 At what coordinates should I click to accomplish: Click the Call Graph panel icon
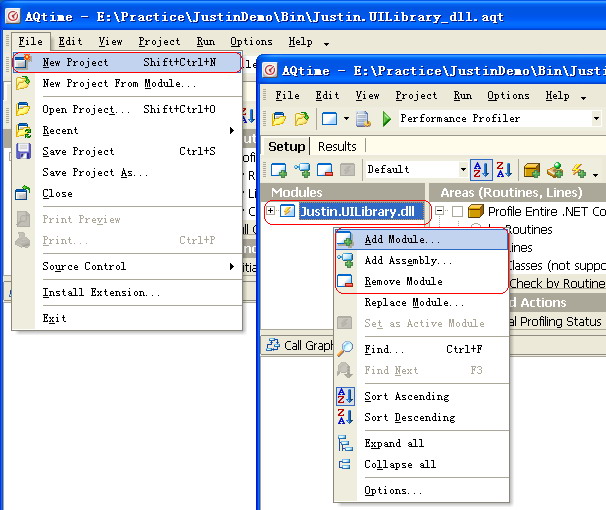click(x=273, y=345)
